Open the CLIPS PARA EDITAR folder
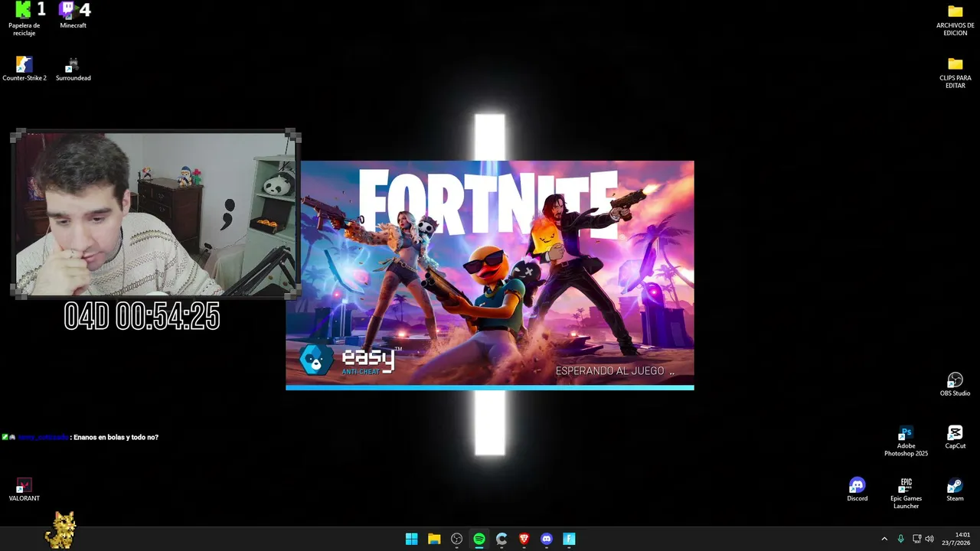 955,72
